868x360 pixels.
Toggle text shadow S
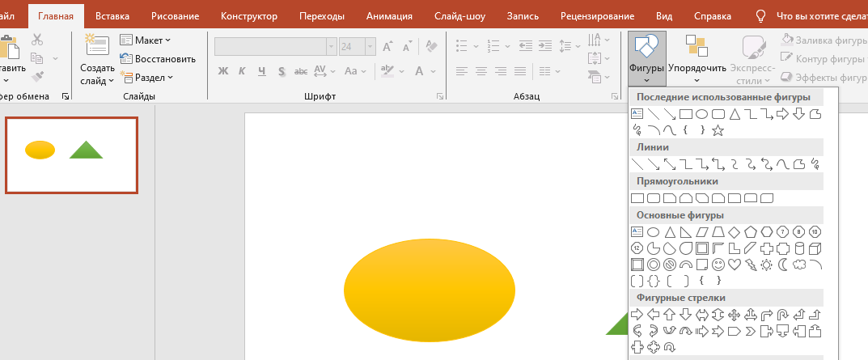click(x=282, y=71)
